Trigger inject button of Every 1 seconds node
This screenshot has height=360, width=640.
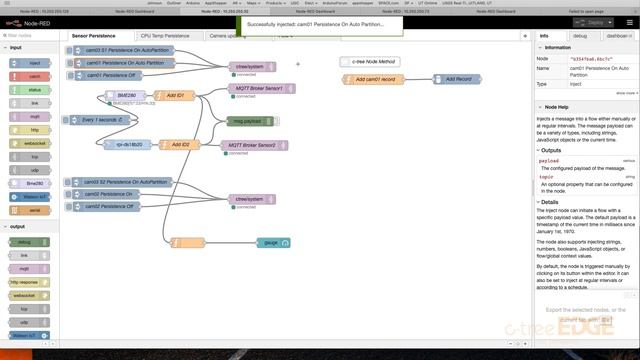tap(66, 120)
